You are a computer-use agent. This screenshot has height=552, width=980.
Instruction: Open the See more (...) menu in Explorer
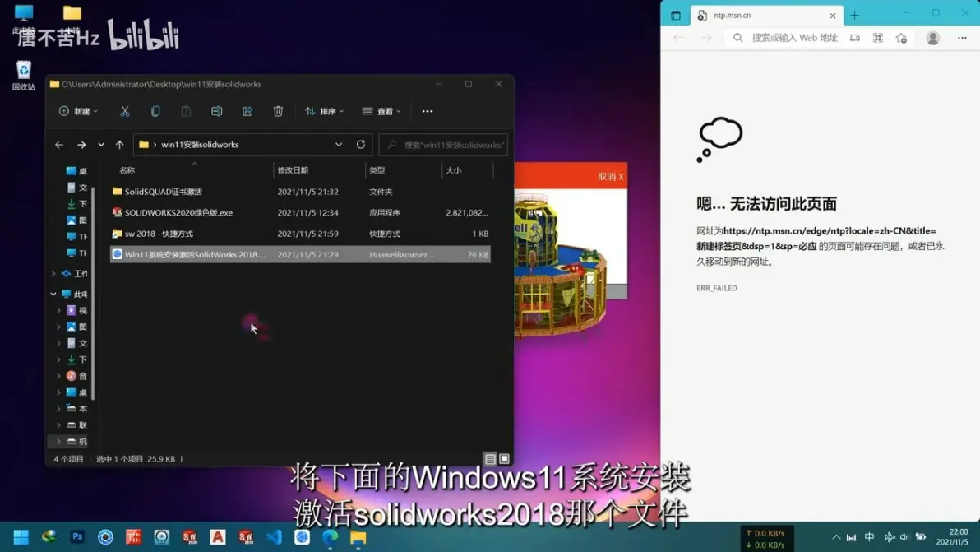pos(428,111)
